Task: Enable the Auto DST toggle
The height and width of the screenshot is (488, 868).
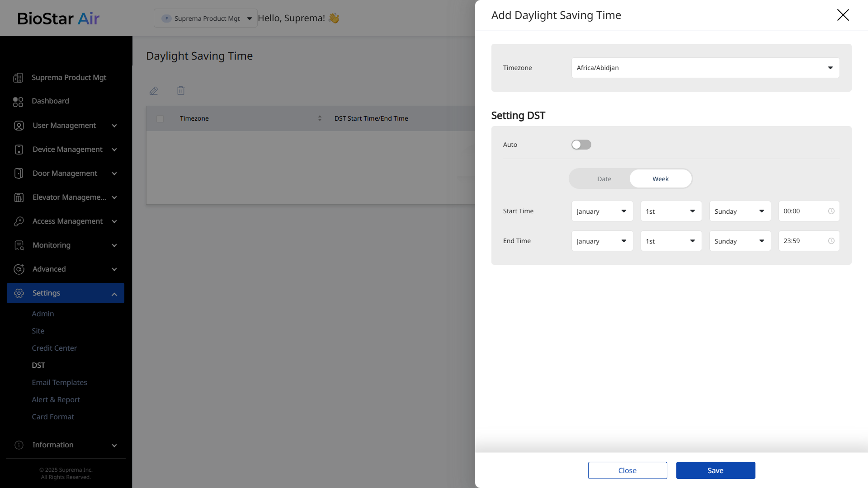Action: click(581, 145)
